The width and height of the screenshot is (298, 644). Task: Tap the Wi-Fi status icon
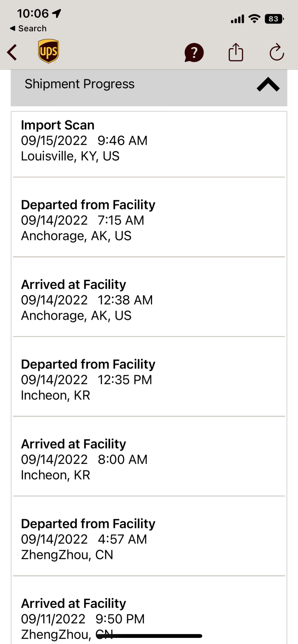coord(255,19)
